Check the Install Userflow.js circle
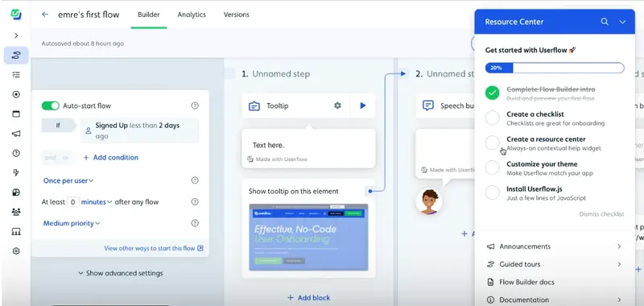Image resolution: width=644 pixels, height=306 pixels. pyautogui.click(x=492, y=192)
